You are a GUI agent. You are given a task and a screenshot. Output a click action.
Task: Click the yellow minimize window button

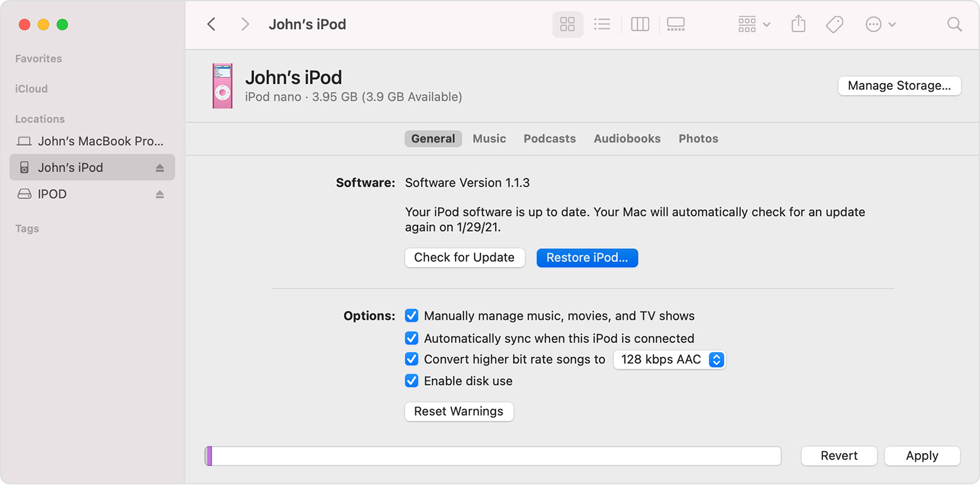coord(43,25)
